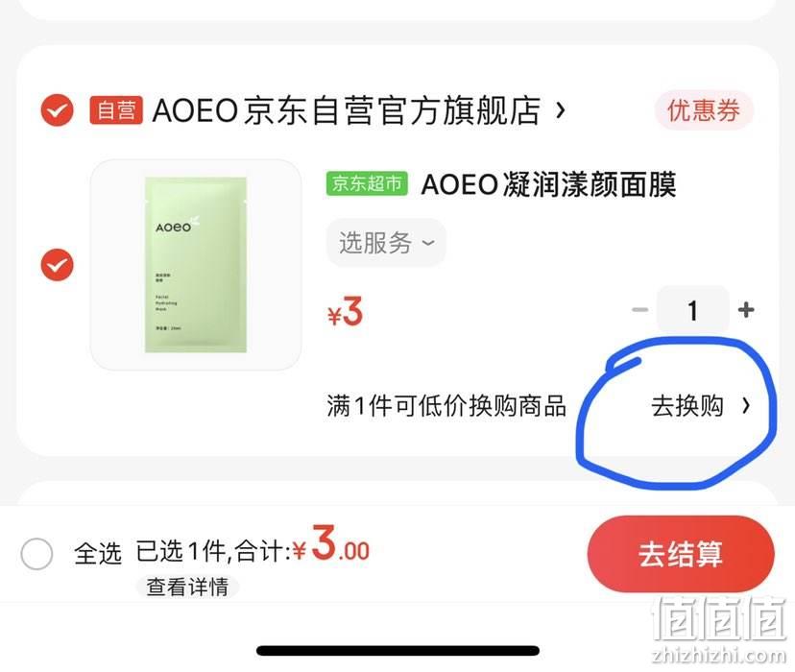Click the 优惠券 coupon button

pos(704,110)
